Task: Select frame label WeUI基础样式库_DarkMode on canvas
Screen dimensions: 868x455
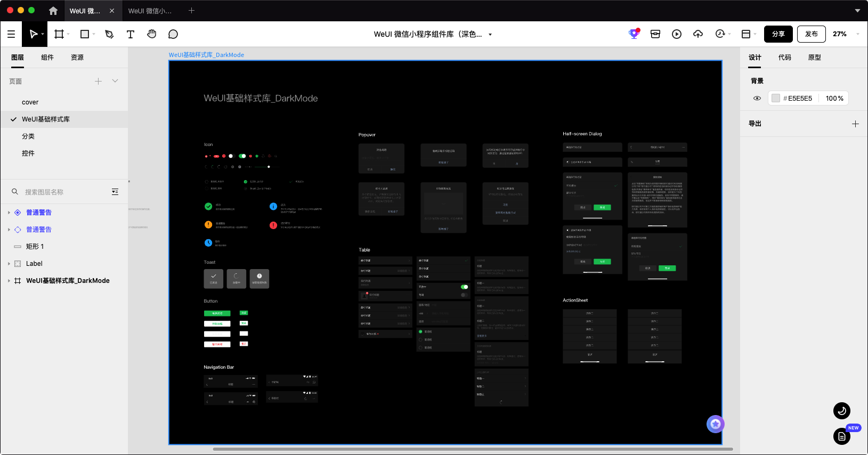Action: click(206, 55)
